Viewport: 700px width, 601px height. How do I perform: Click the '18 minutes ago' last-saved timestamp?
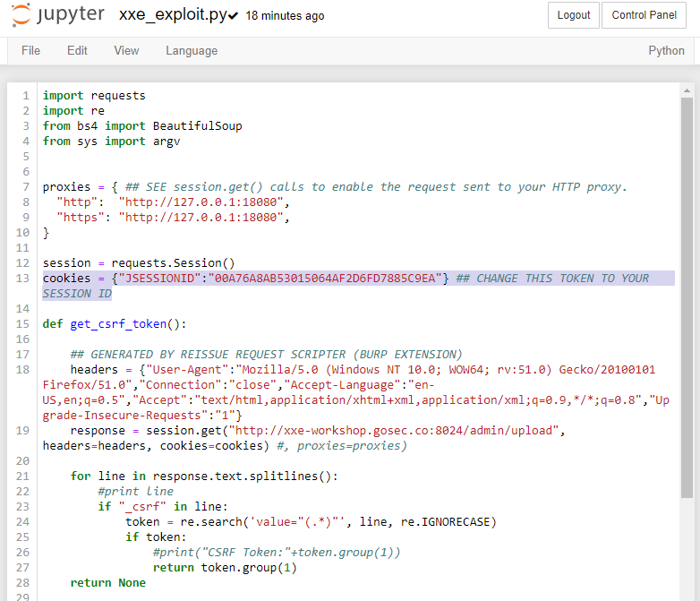click(x=285, y=16)
